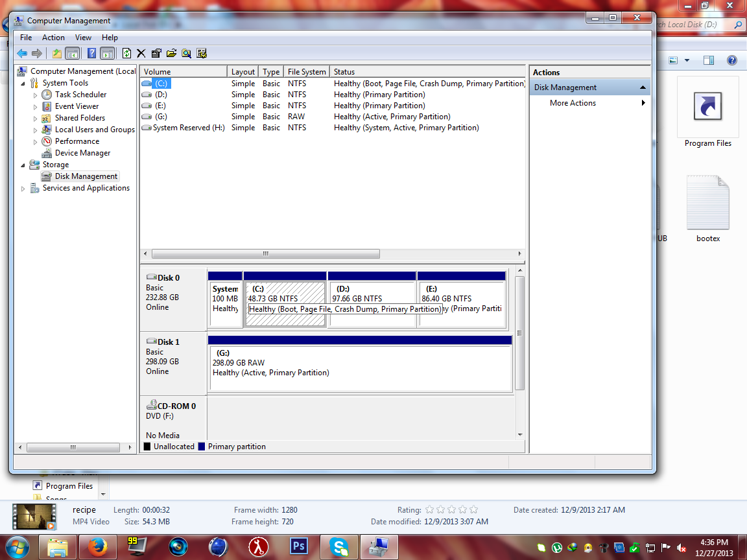
Task: Toggle Show/Hide Console Tree button
Action: 73,53
